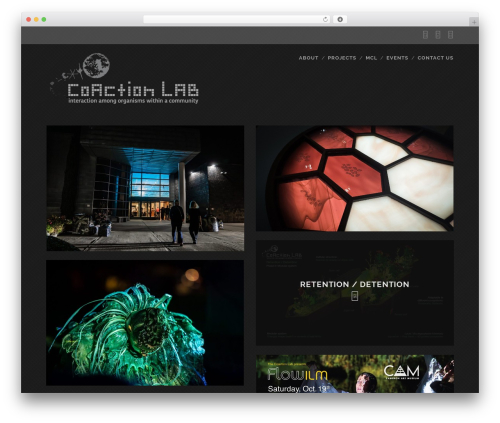Open a new tab with plus button
Image resolution: width=500 pixels, height=423 pixels.
point(474,22)
